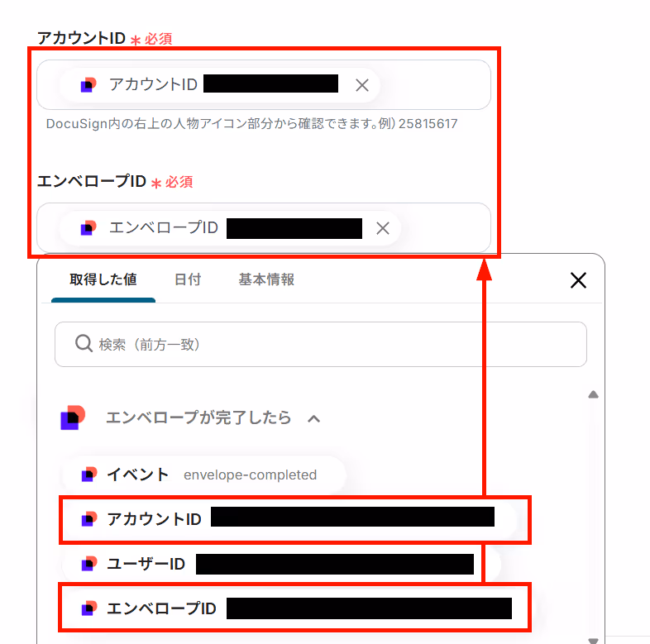The width and height of the screenshot is (650, 644).
Task: Switch to the 日付 tab
Action: click(188, 279)
